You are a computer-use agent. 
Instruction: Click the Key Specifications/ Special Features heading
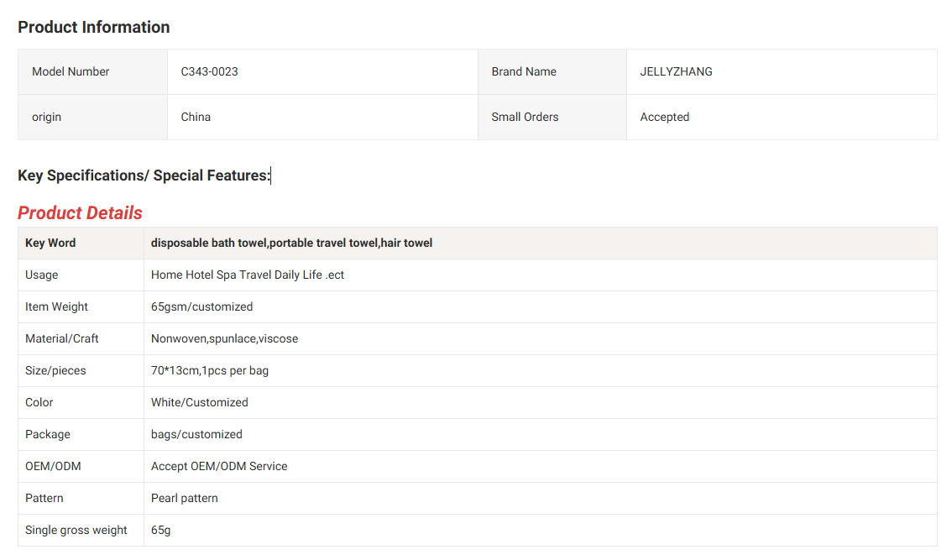[144, 175]
